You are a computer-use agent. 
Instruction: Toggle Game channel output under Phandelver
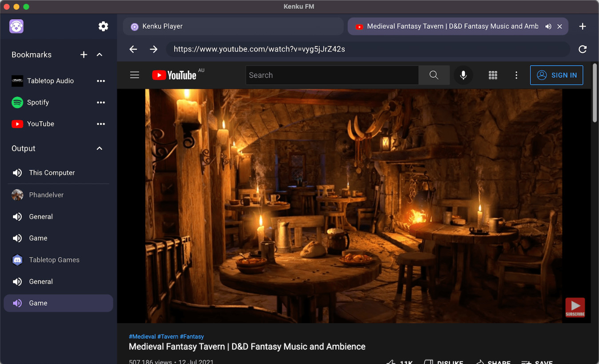(x=58, y=238)
